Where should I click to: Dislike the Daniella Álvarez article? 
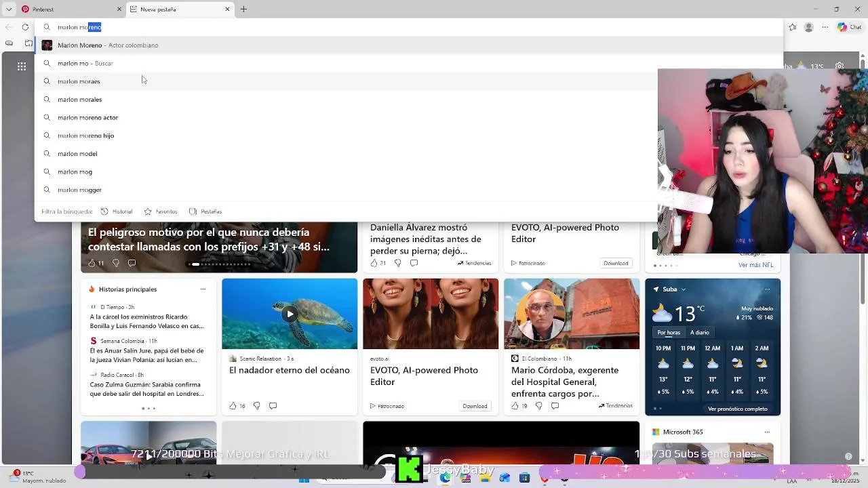pyautogui.click(x=397, y=263)
